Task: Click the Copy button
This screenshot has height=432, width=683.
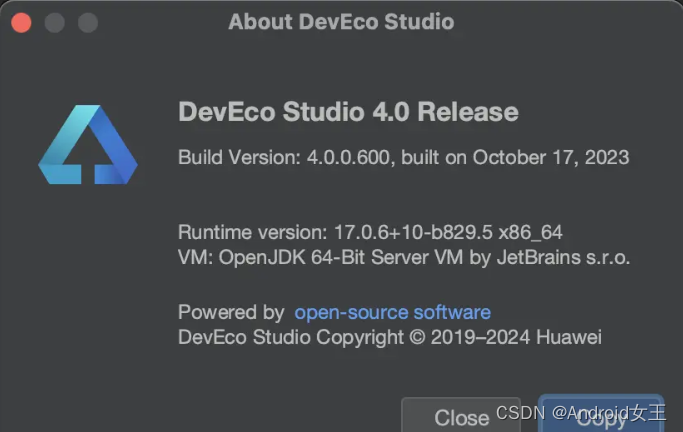Action: 601,414
